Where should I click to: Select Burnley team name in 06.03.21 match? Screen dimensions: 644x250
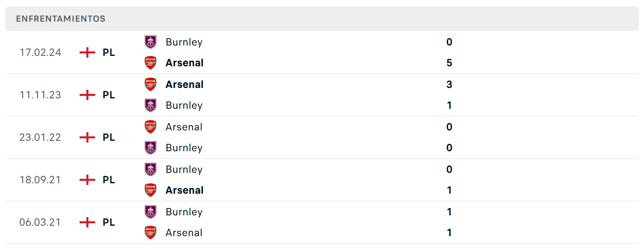click(x=184, y=212)
